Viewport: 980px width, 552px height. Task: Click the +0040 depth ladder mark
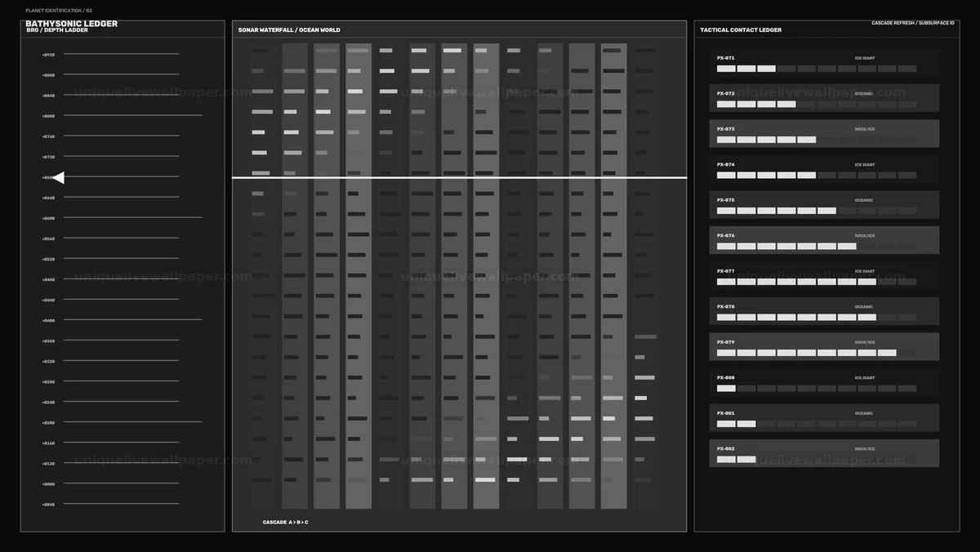(x=48, y=504)
